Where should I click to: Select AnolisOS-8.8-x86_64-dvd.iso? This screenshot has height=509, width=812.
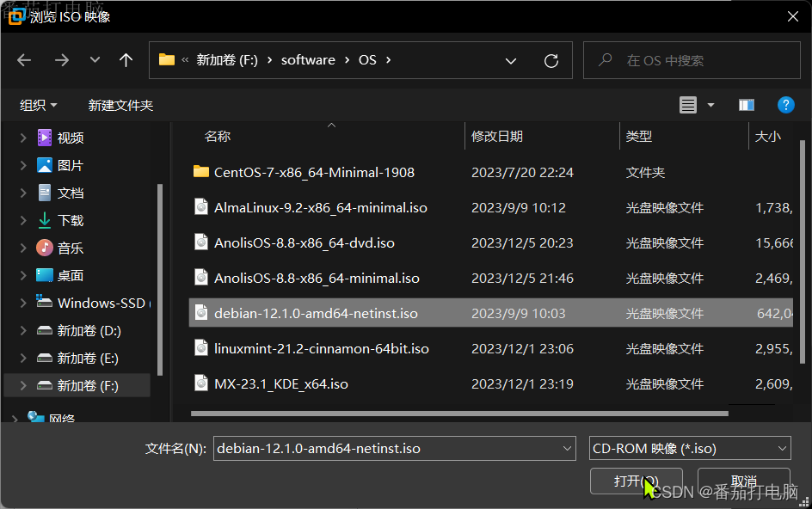(x=304, y=242)
